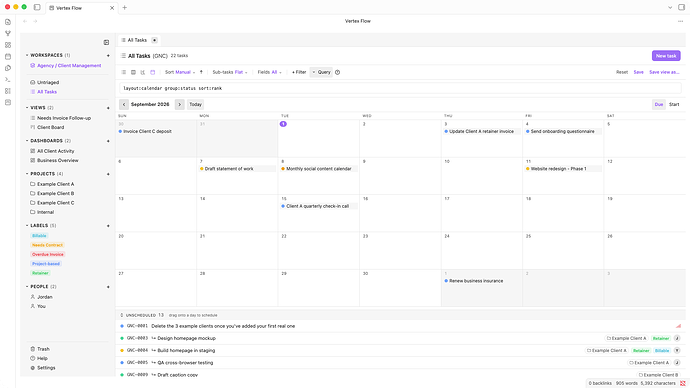This screenshot has height=388, width=690.
Task: Reverse sort direction arrow
Action: coord(201,72)
